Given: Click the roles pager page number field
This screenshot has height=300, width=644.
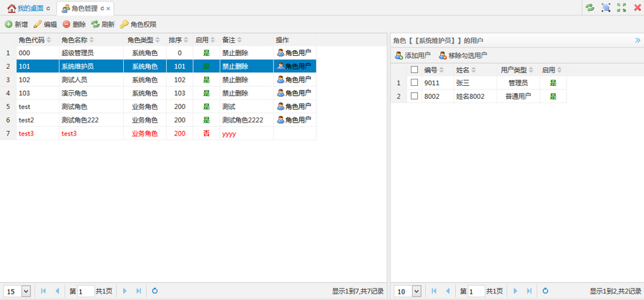Looking at the screenshot, I should click(x=86, y=291).
